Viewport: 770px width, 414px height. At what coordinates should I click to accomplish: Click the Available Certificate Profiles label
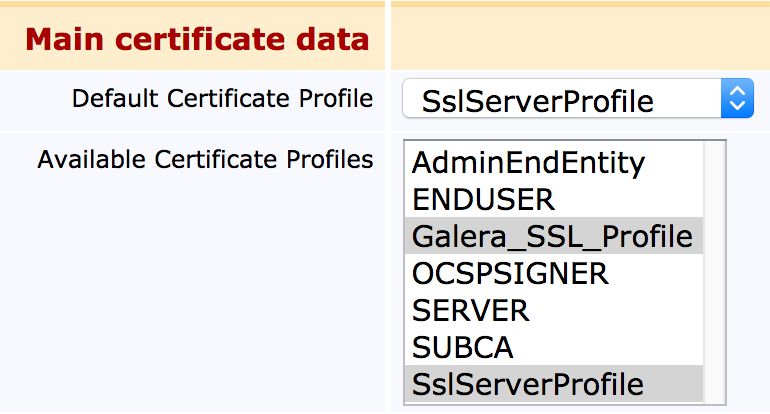pyautogui.click(x=205, y=159)
